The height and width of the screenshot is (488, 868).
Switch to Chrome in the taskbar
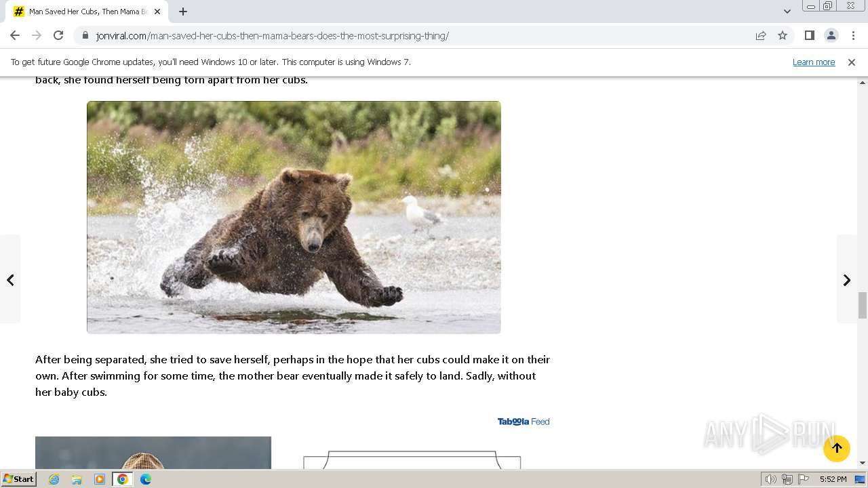(123, 479)
